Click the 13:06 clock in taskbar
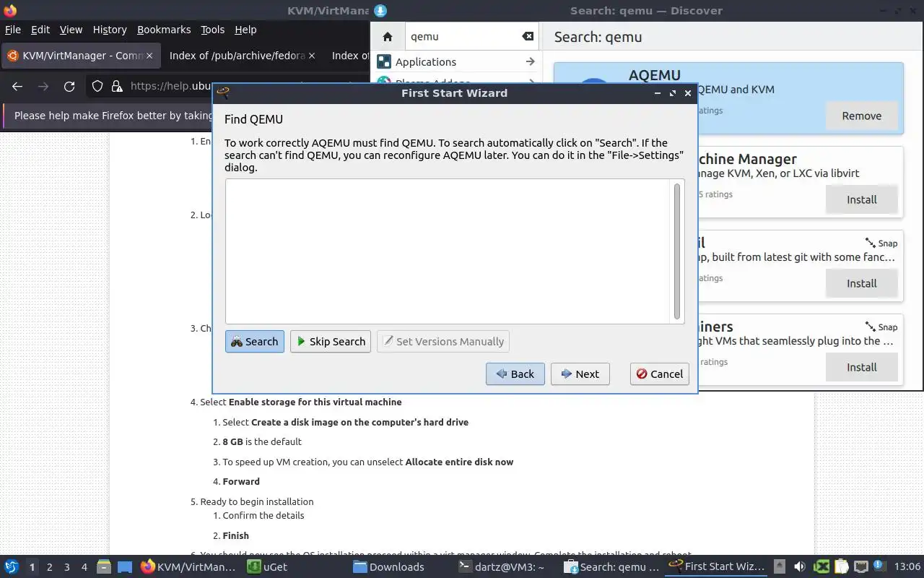 coord(907,567)
